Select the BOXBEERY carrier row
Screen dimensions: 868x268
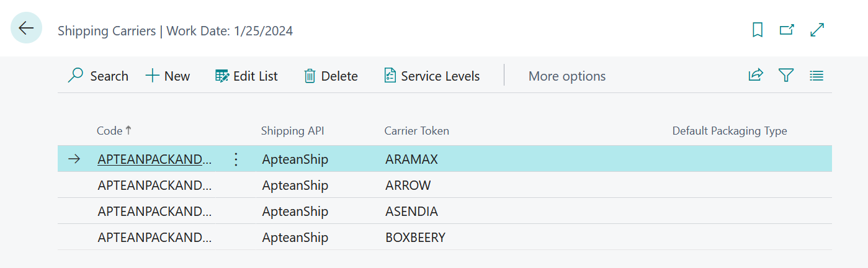[415, 238]
